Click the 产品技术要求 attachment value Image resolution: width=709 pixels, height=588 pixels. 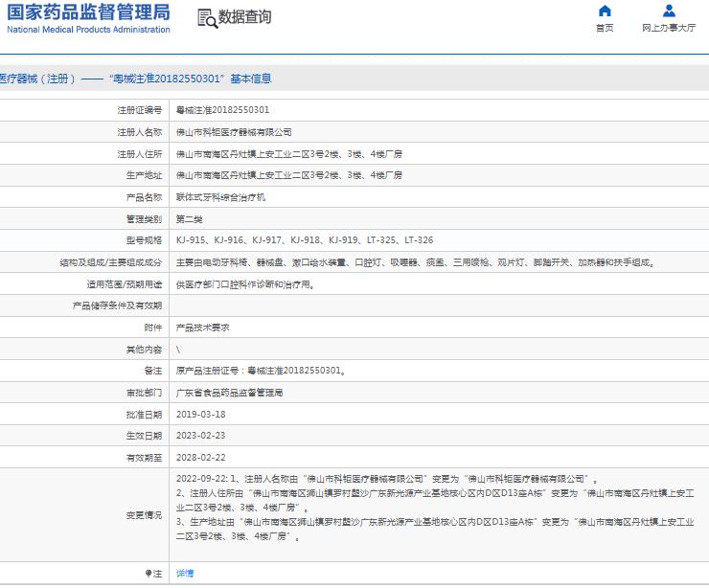[202, 328]
